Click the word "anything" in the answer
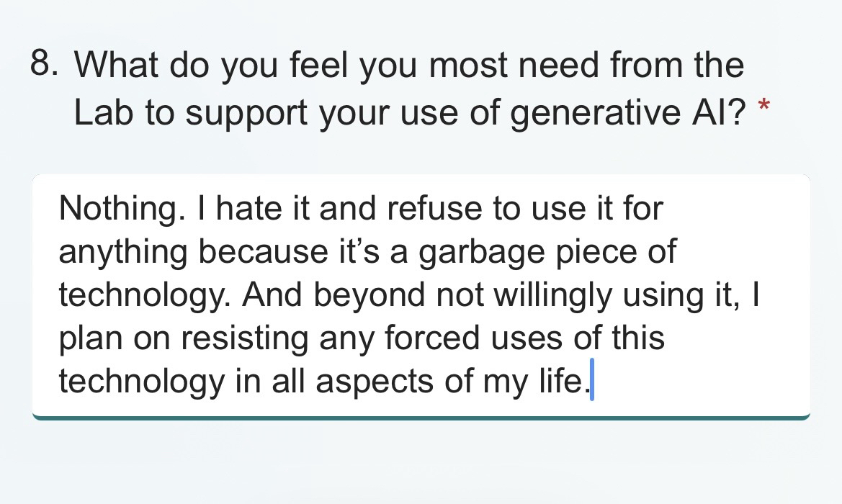Screen dimensions: 842x504 click(123, 252)
